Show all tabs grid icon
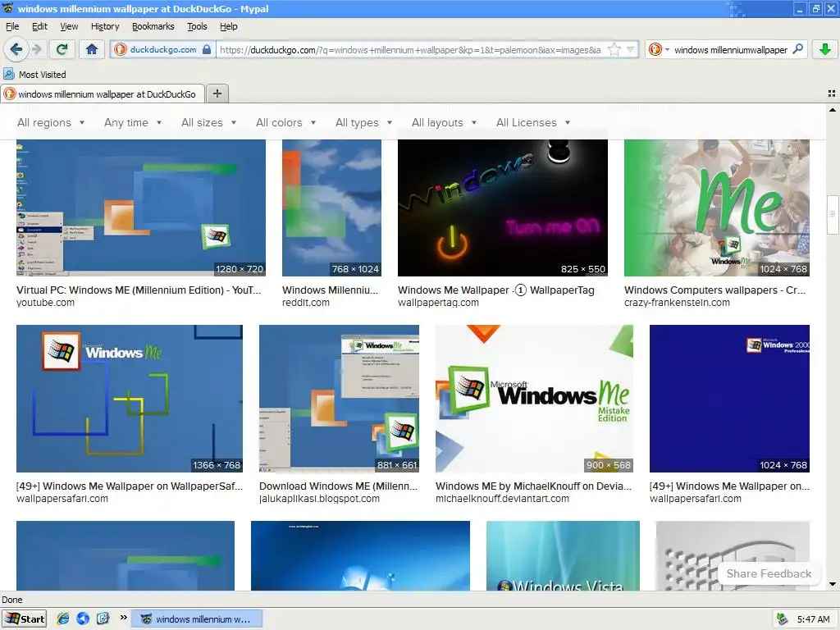Screen dimensions: 840x630 (832, 94)
